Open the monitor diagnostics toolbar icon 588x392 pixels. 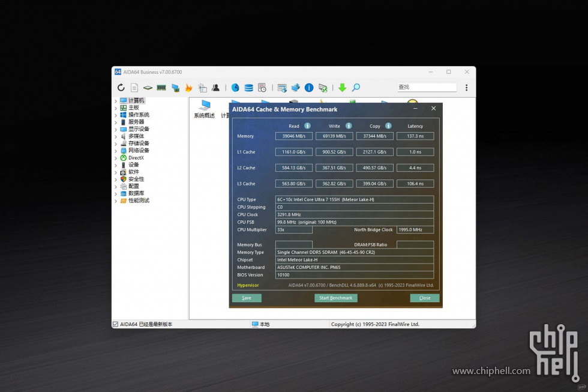click(175, 88)
